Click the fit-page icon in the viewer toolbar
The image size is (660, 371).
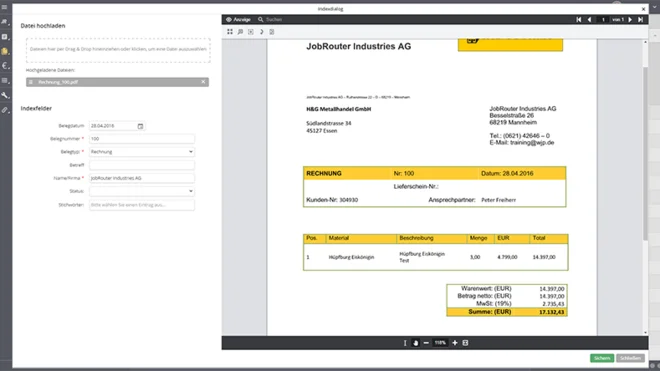[251, 32]
